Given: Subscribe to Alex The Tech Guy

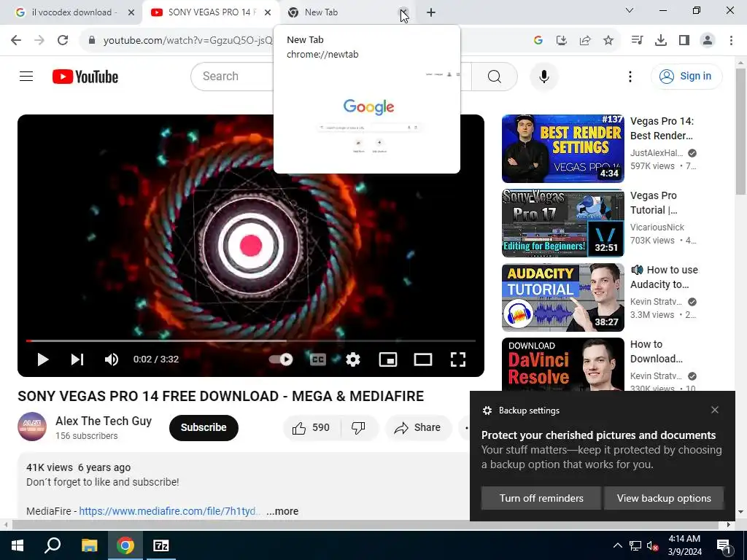Looking at the screenshot, I should coord(204,427).
